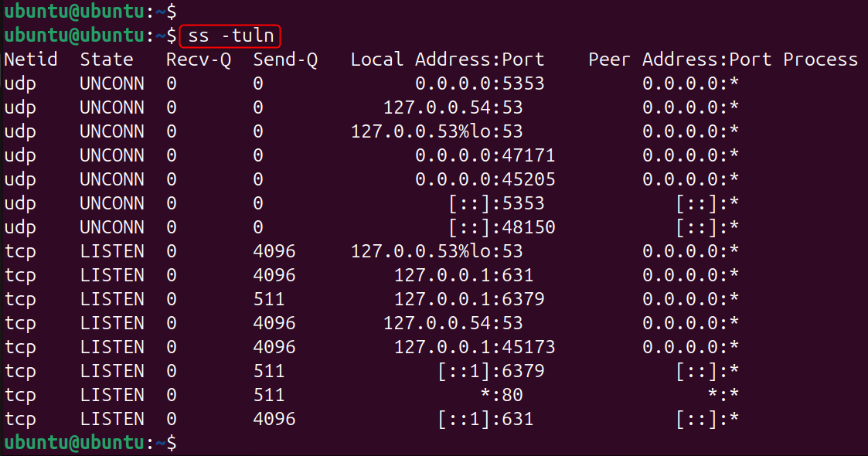Click local address '0.0.0.0:47171'
868x456 pixels.
[485, 155]
